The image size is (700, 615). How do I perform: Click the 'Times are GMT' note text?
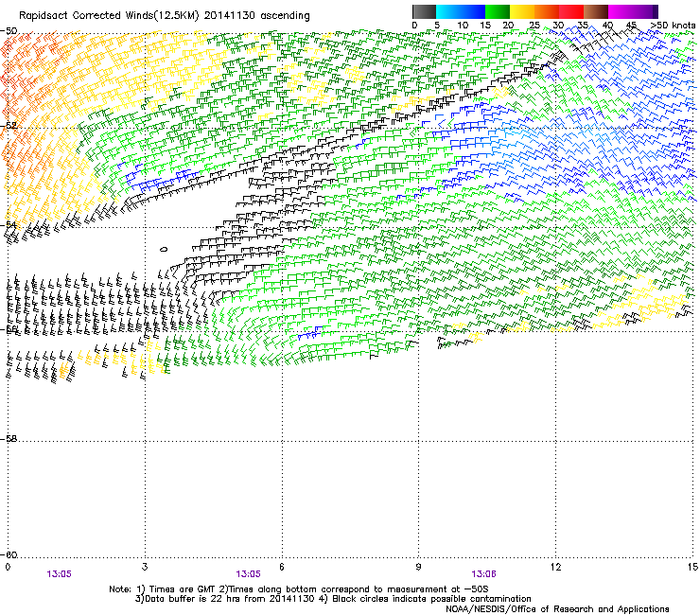183,589
